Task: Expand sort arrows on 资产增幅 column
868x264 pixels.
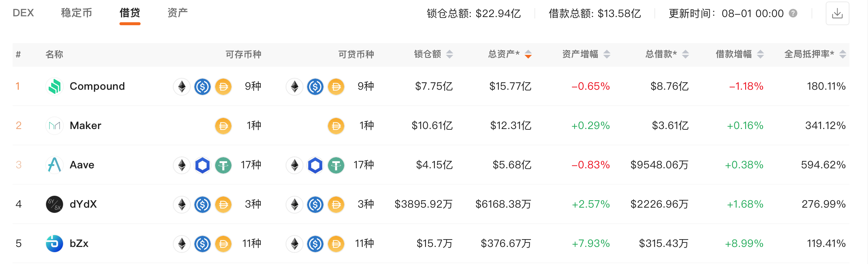Action: click(x=606, y=54)
